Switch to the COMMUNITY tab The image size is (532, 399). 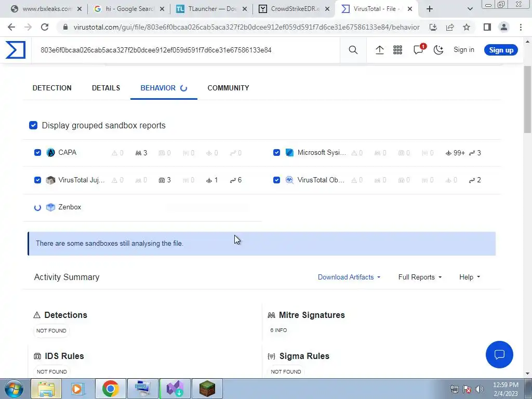click(229, 88)
